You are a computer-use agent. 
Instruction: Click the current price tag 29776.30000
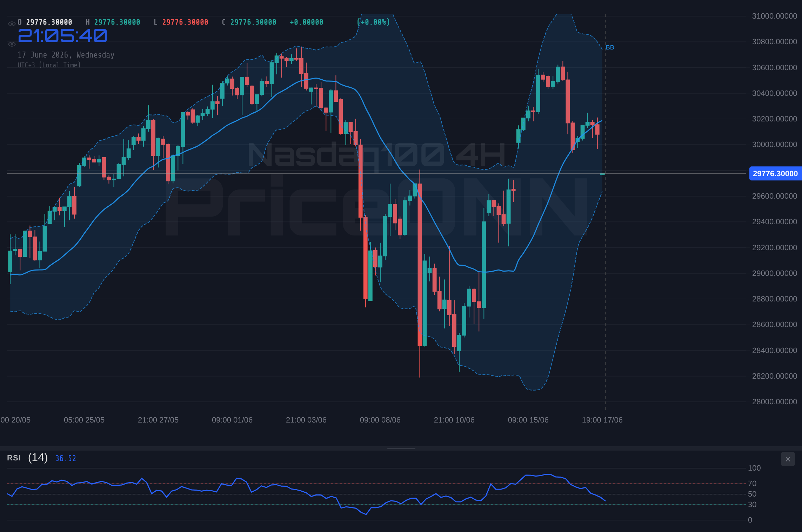tap(775, 173)
